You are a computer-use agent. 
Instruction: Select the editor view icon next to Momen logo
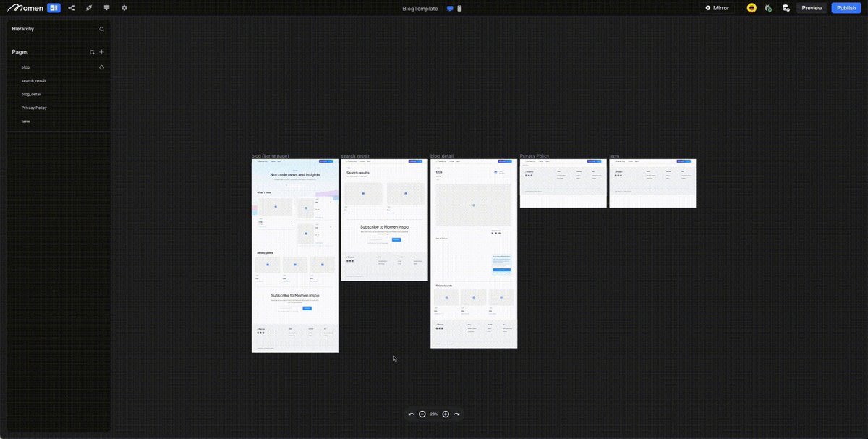[54, 7]
